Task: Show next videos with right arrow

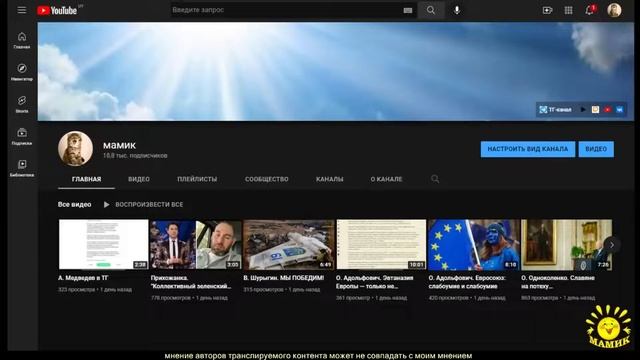Action: pos(611,245)
